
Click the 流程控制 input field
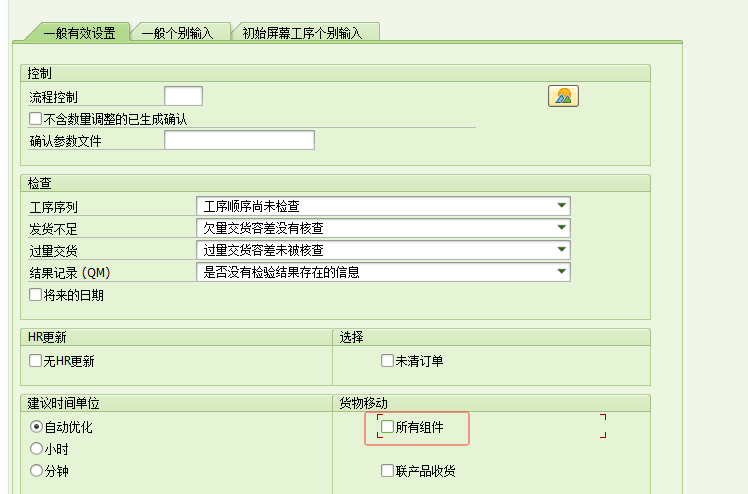(x=183, y=96)
